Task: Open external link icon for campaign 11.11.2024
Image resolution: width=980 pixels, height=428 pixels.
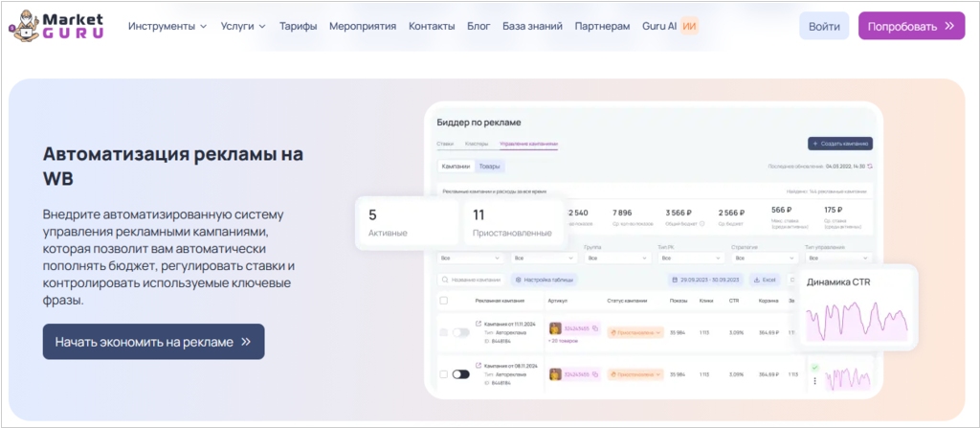Action: pos(479,323)
